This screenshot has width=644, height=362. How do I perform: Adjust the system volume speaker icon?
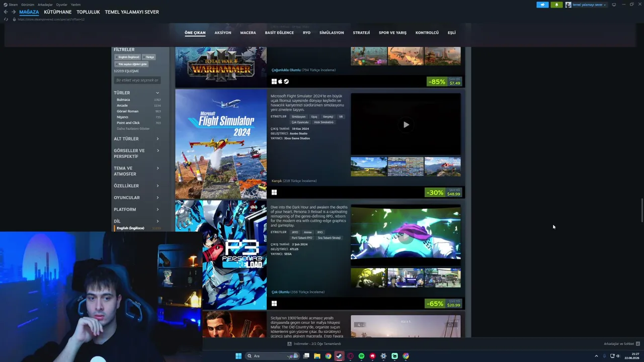pyautogui.click(x=618, y=356)
